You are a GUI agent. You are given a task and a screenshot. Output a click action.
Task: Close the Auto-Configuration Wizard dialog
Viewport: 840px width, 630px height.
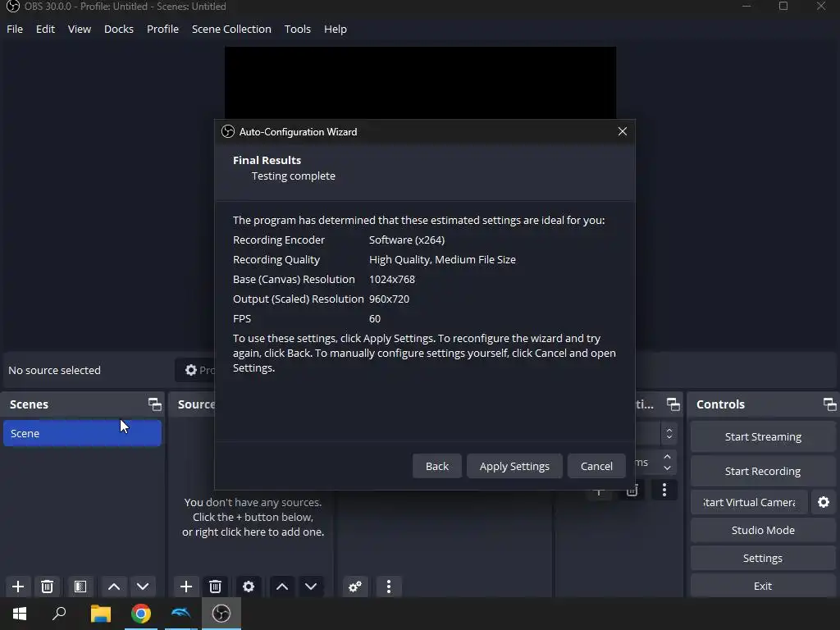[622, 131]
